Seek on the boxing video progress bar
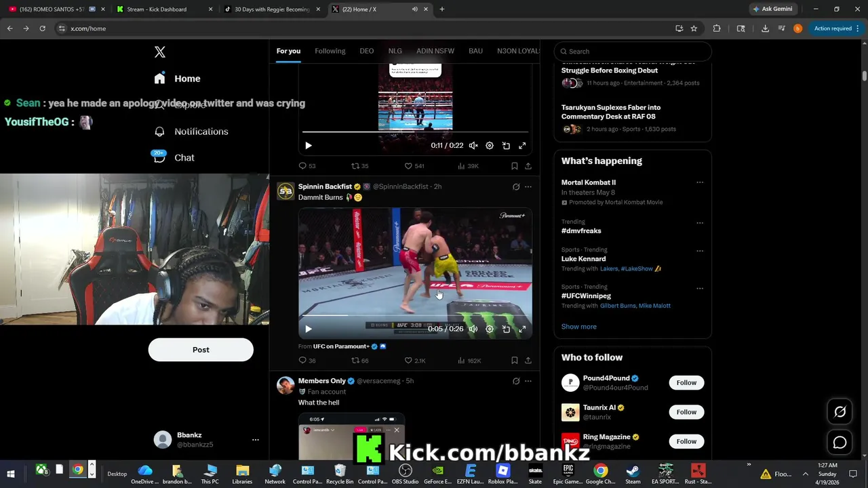Screen dimensions: 868x488 point(415,132)
